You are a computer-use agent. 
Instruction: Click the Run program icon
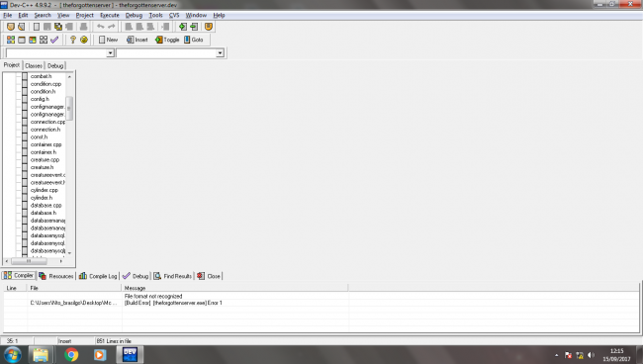tap(22, 40)
